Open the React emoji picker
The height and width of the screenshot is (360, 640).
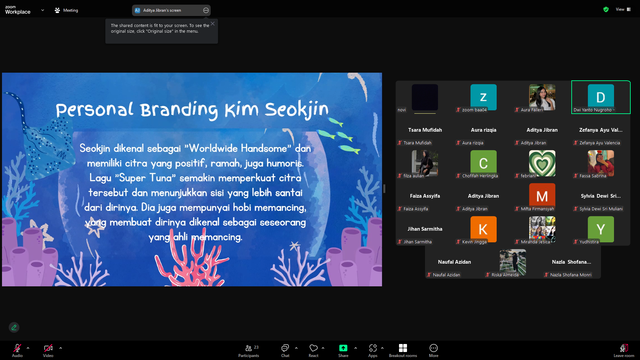[313, 350]
